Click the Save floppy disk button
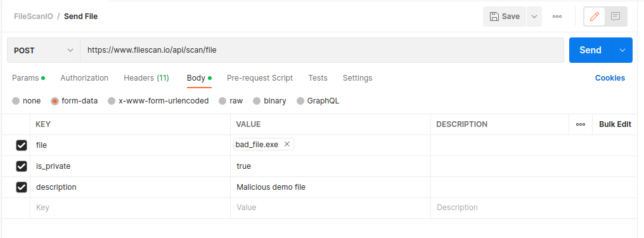 coord(505,17)
